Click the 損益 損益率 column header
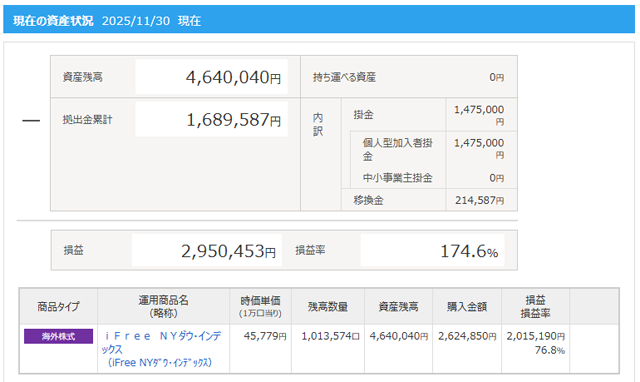Viewport: 640px width, 382px height. point(535,306)
